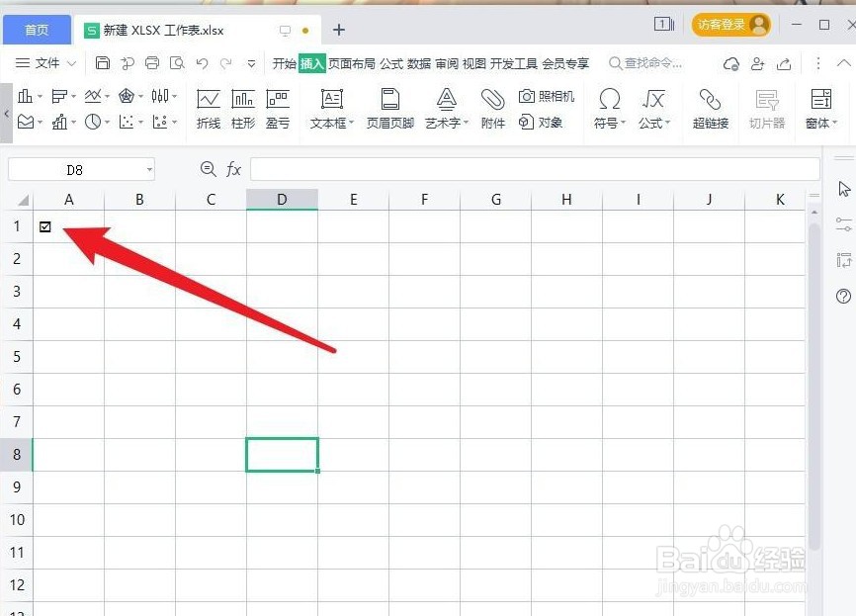Insert a line sparkline using 折线 icon
856x616 pixels.
pyautogui.click(x=209, y=102)
